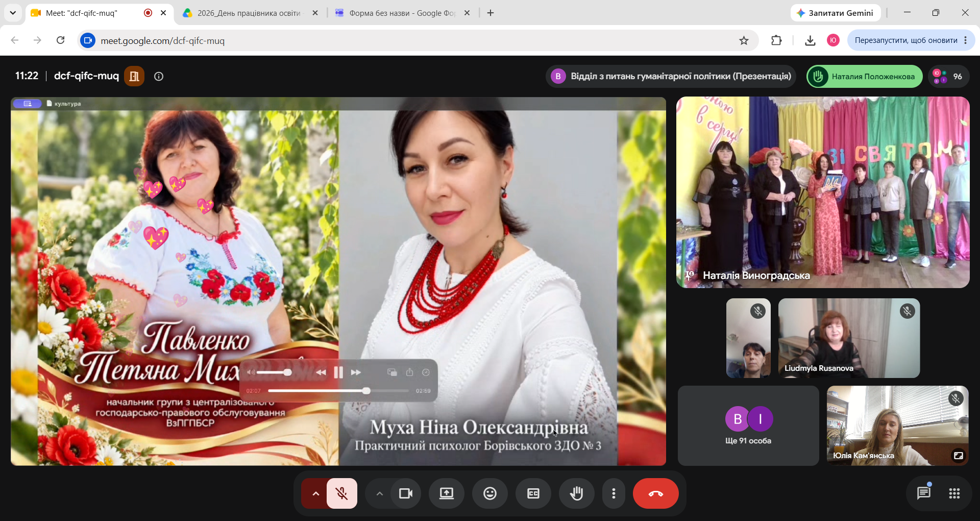Leave the call with red button
980x521 pixels.
tap(656, 493)
